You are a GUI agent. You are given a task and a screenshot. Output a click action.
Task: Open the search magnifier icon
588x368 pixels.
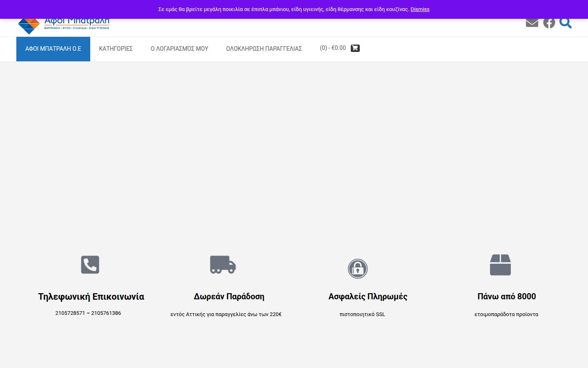click(566, 23)
